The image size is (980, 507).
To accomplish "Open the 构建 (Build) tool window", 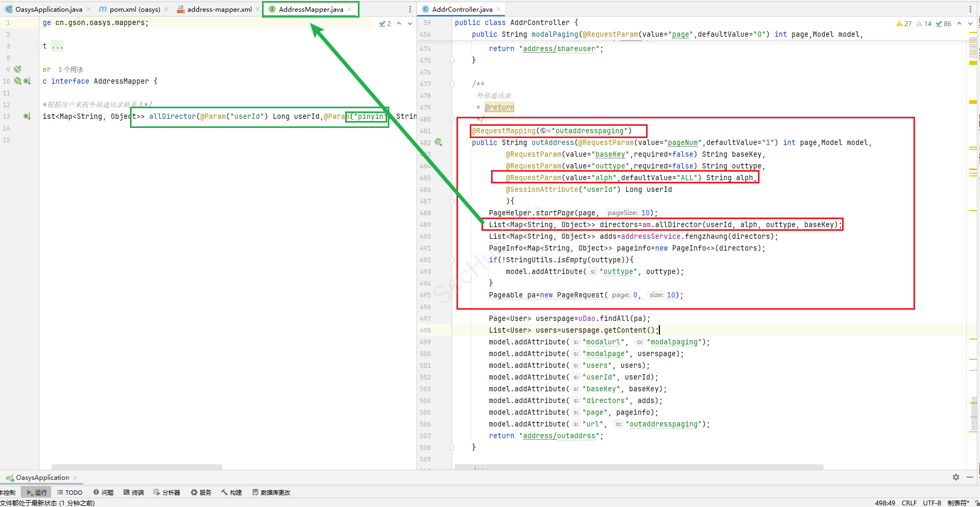I will pyautogui.click(x=232, y=492).
